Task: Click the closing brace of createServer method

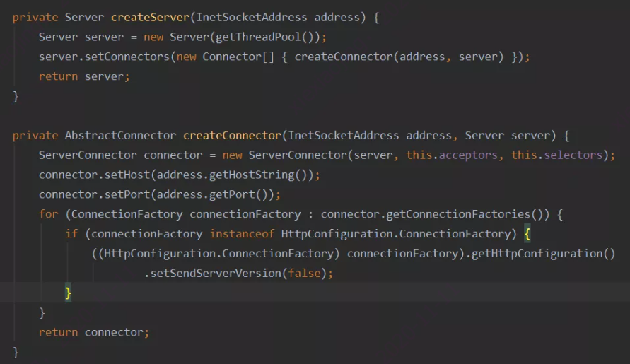Action: click(16, 96)
